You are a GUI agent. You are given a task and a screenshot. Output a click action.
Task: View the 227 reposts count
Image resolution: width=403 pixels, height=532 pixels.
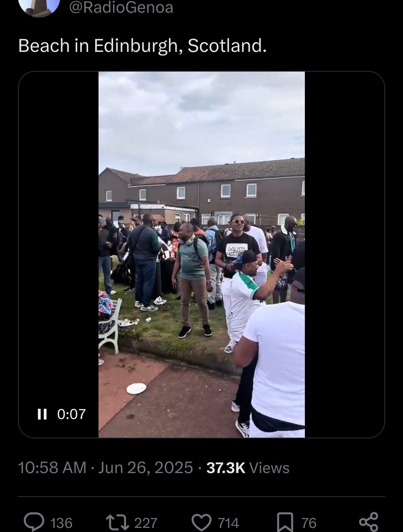(x=146, y=523)
